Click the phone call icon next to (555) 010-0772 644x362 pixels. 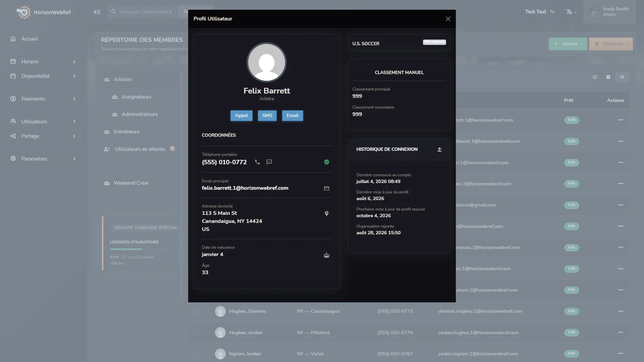(x=257, y=162)
